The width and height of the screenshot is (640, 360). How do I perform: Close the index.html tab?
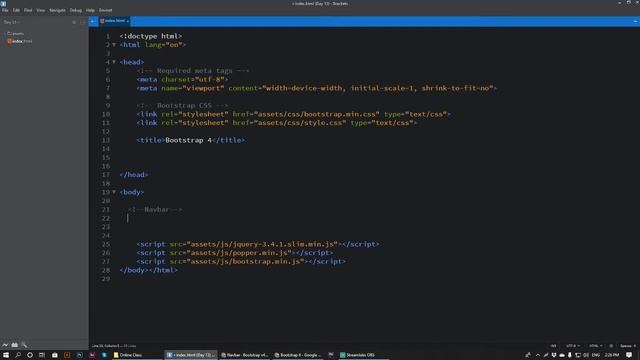click(128, 21)
